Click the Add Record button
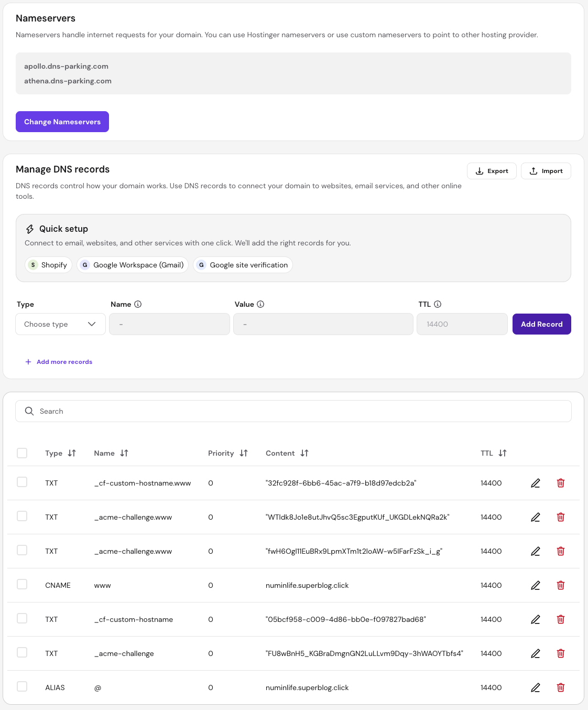 tap(542, 324)
